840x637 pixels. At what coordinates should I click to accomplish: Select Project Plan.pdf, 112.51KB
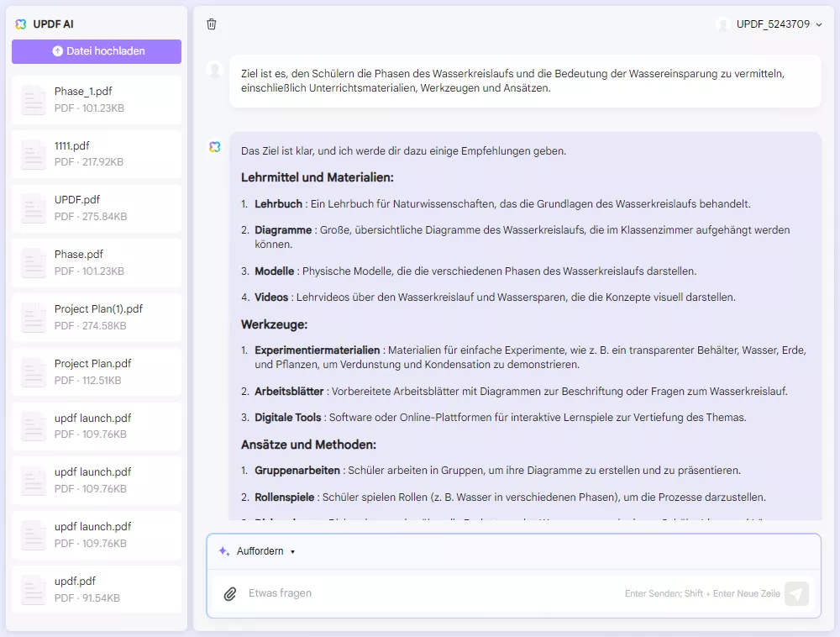click(97, 372)
